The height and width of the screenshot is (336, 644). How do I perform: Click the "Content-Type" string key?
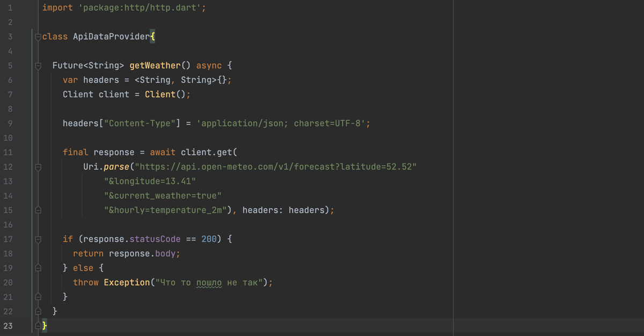(140, 123)
